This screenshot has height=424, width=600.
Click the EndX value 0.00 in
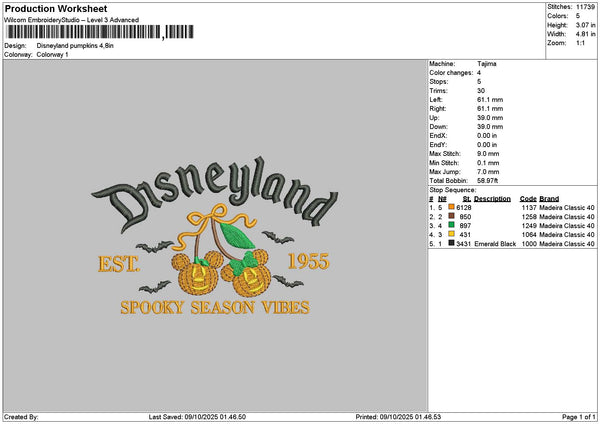point(487,136)
